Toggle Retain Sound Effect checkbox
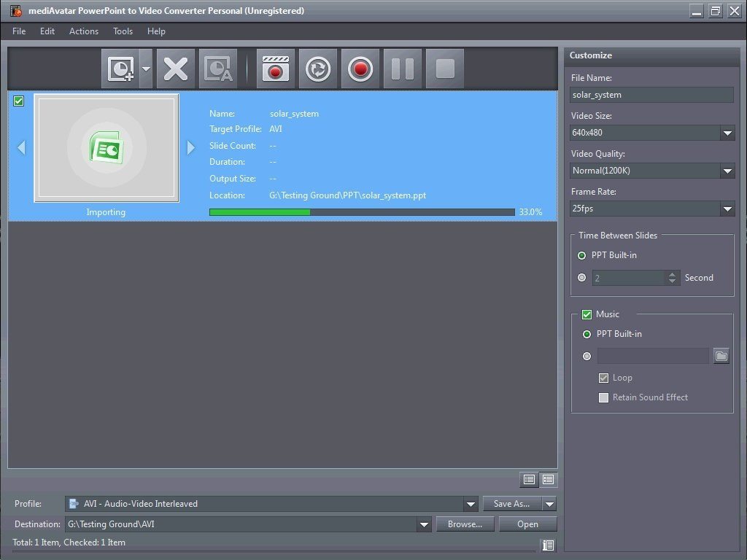The image size is (747, 560). 603,397
